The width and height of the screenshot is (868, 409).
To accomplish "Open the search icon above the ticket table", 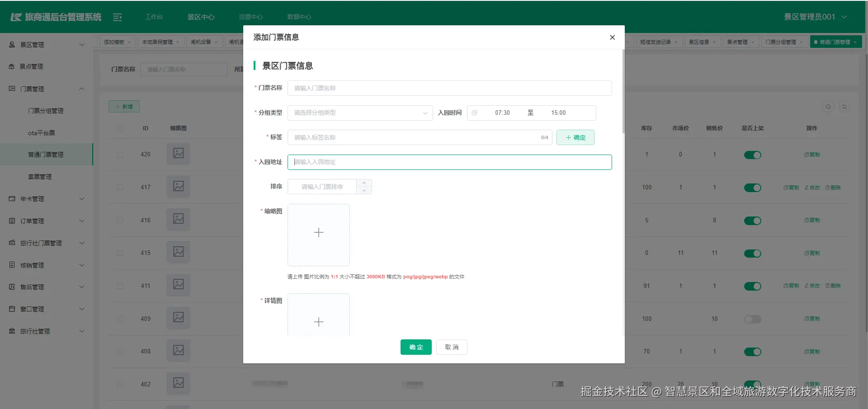I will click(x=828, y=106).
